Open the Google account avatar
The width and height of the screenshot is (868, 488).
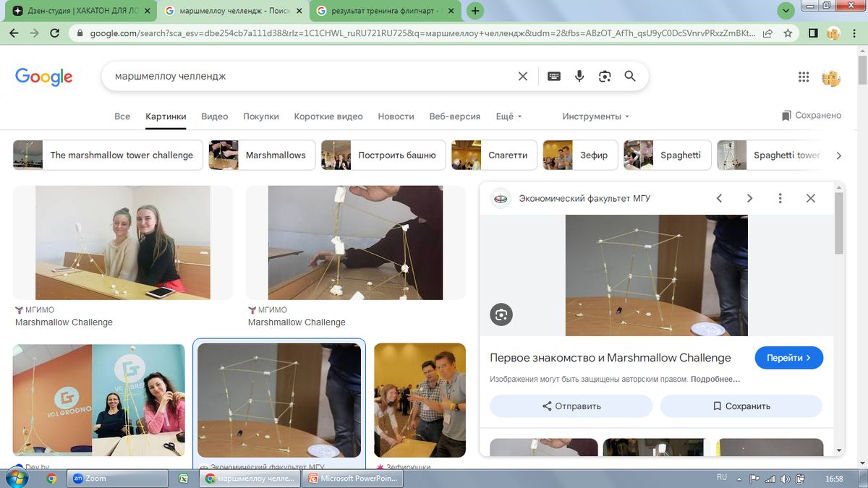click(x=831, y=77)
